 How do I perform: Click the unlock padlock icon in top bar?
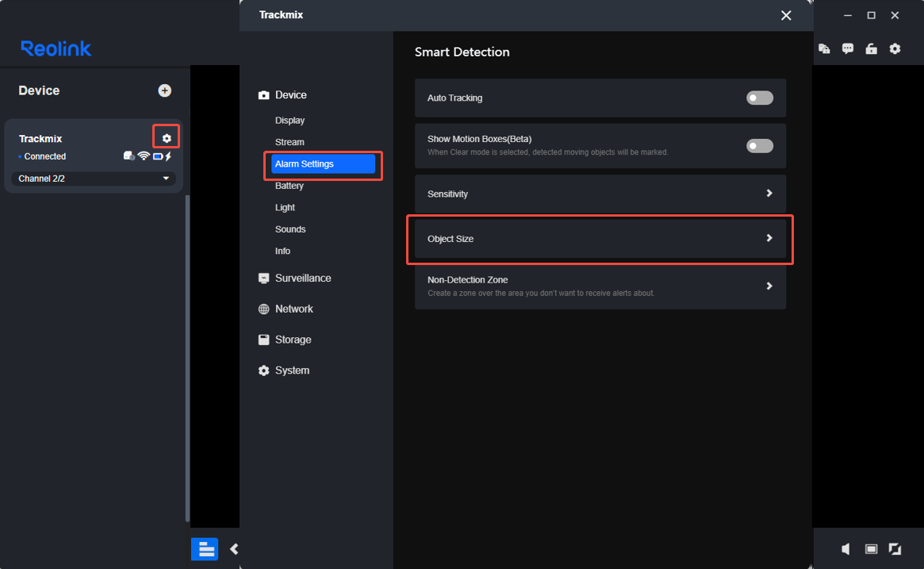pos(871,48)
